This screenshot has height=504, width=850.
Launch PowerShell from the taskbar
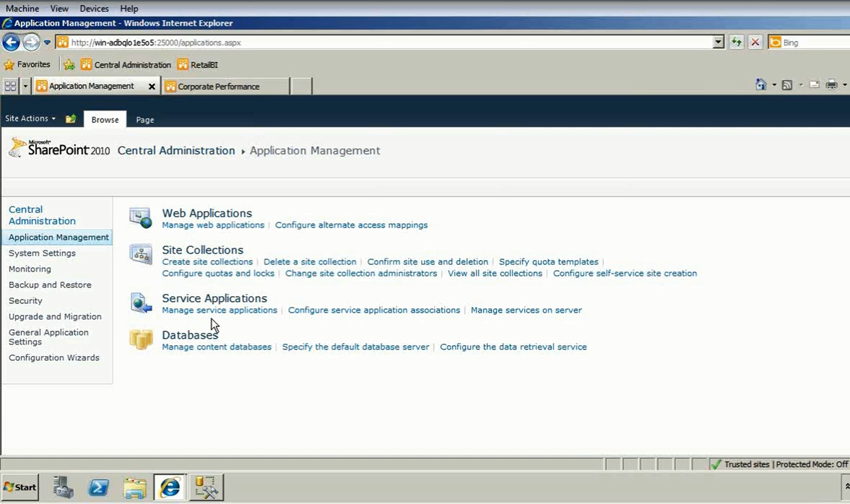click(98, 487)
